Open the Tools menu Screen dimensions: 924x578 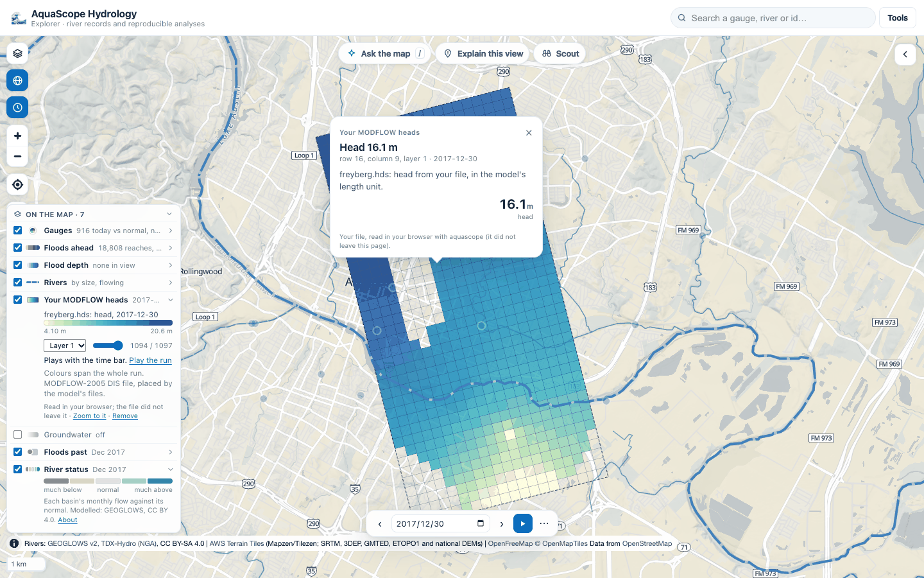pos(897,18)
